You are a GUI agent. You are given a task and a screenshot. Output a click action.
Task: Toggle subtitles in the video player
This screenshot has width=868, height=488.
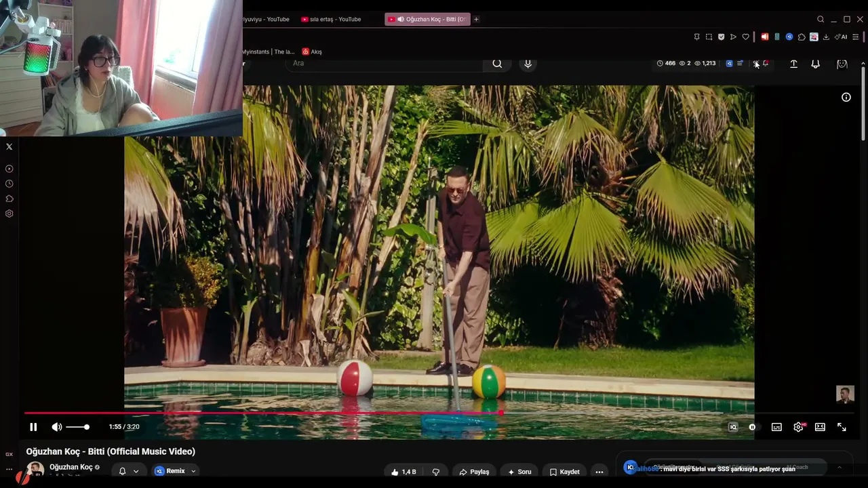(776, 427)
